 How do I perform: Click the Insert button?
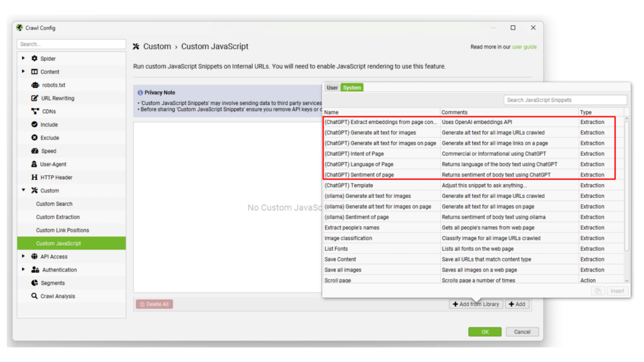(x=618, y=291)
